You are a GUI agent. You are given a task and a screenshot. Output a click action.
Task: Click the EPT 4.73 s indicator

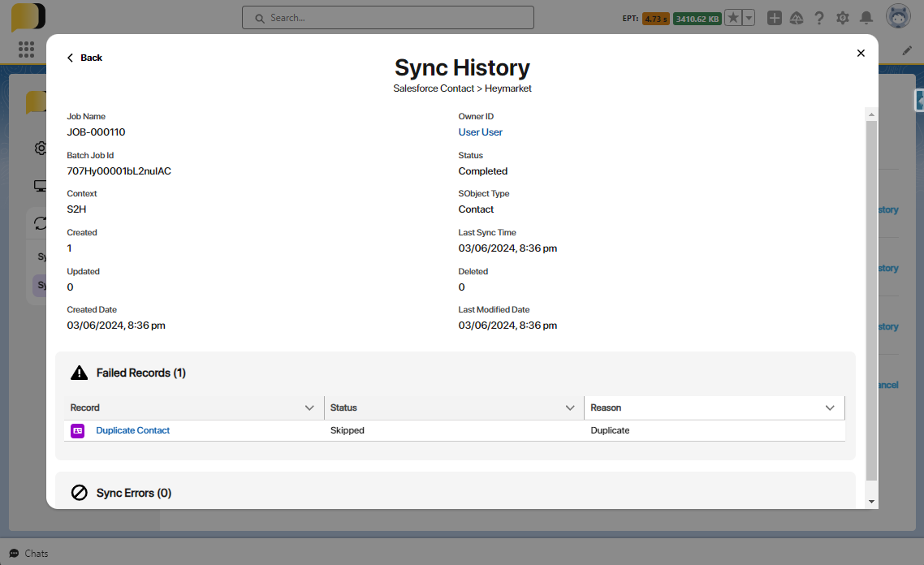pos(655,19)
